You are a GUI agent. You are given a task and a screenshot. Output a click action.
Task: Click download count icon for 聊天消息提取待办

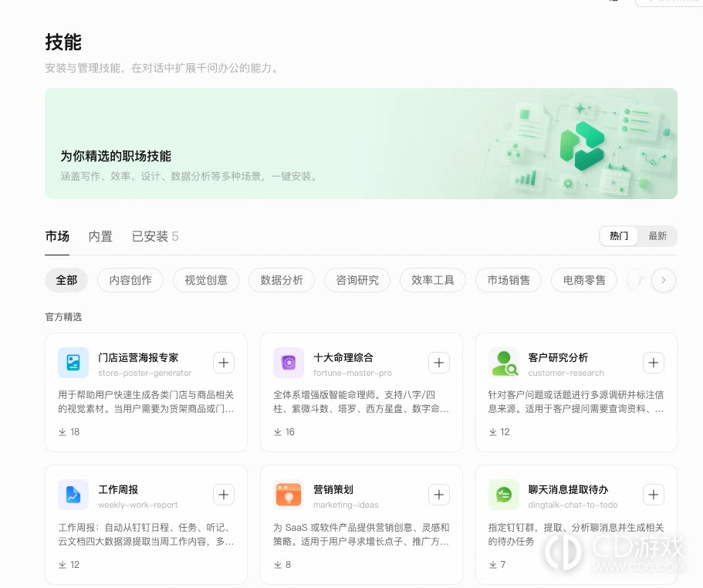point(493,565)
